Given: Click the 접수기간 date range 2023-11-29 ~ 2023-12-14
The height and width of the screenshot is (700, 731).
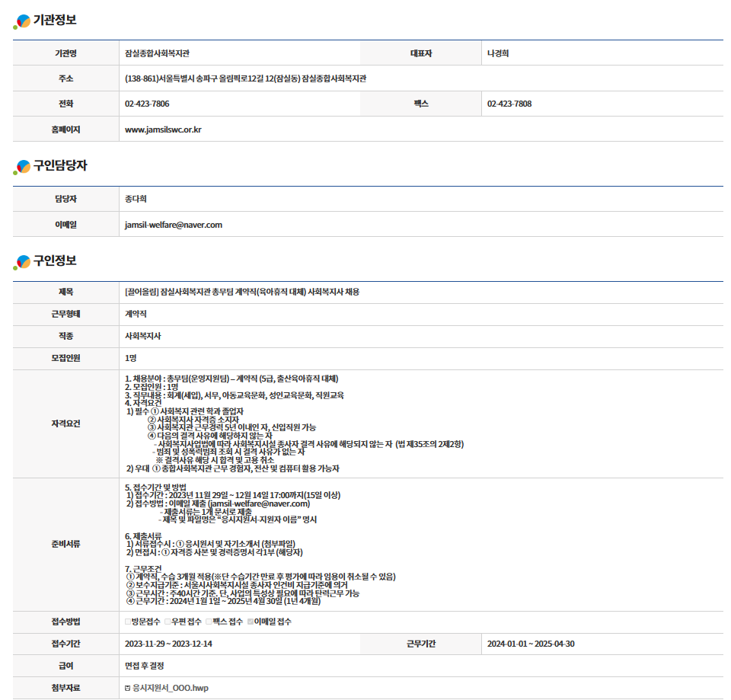Looking at the screenshot, I should click(x=168, y=644).
